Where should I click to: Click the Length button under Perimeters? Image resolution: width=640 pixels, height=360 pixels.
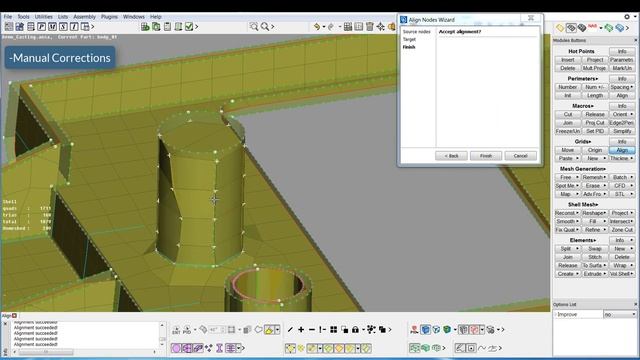tap(595, 95)
